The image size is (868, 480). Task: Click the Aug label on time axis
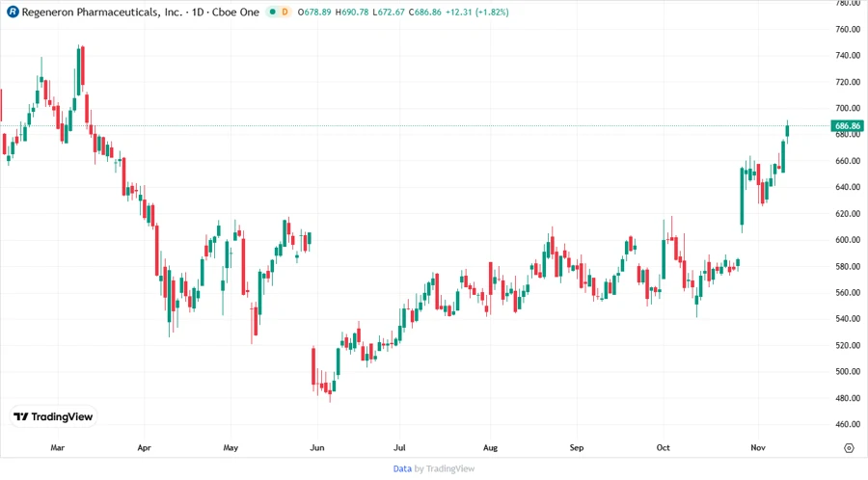click(x=491, y=447)
